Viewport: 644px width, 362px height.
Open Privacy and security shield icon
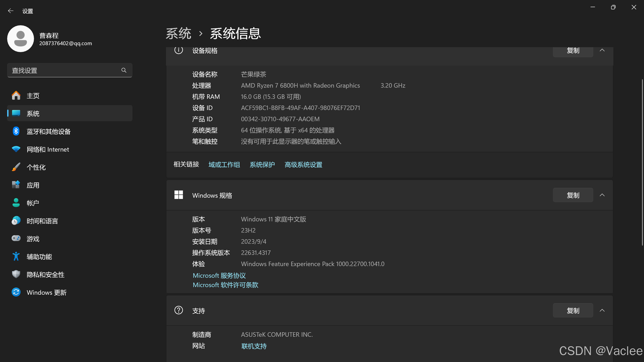[x=16, y=274]
